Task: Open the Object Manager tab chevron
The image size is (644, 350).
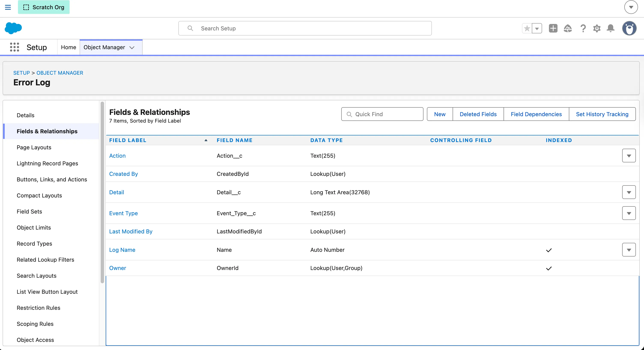Action: (132, 47)
